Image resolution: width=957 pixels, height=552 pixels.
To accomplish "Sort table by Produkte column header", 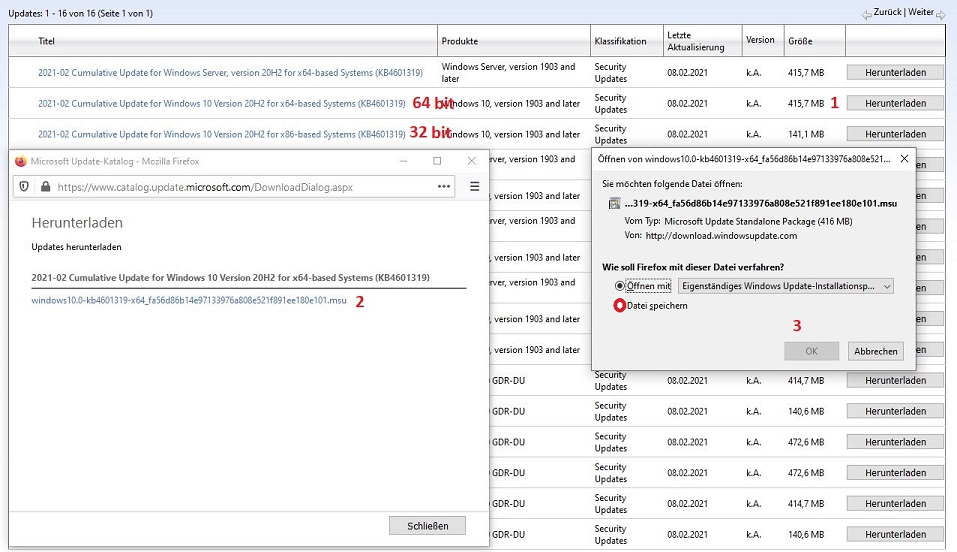I will [x=460, y=41].
